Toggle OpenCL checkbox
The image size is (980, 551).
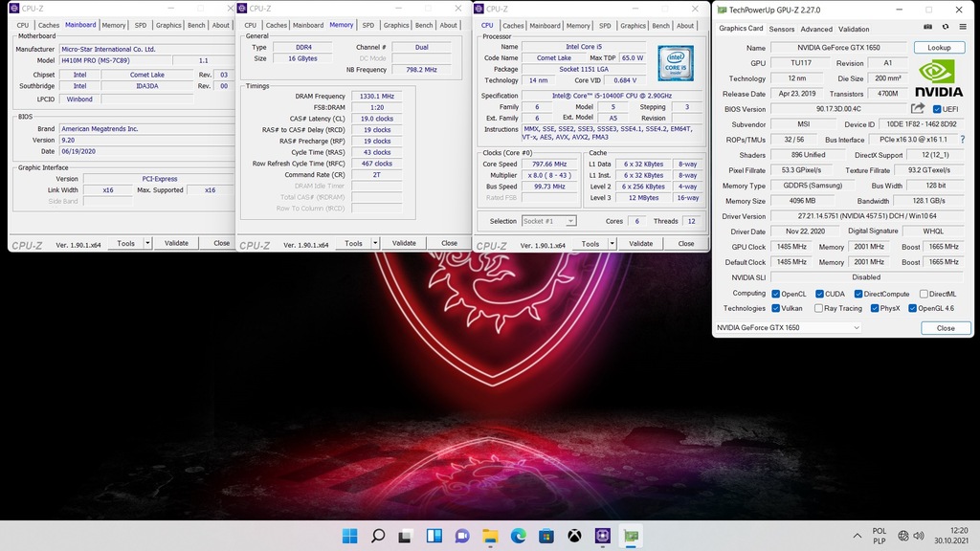[x=775, y=294]
